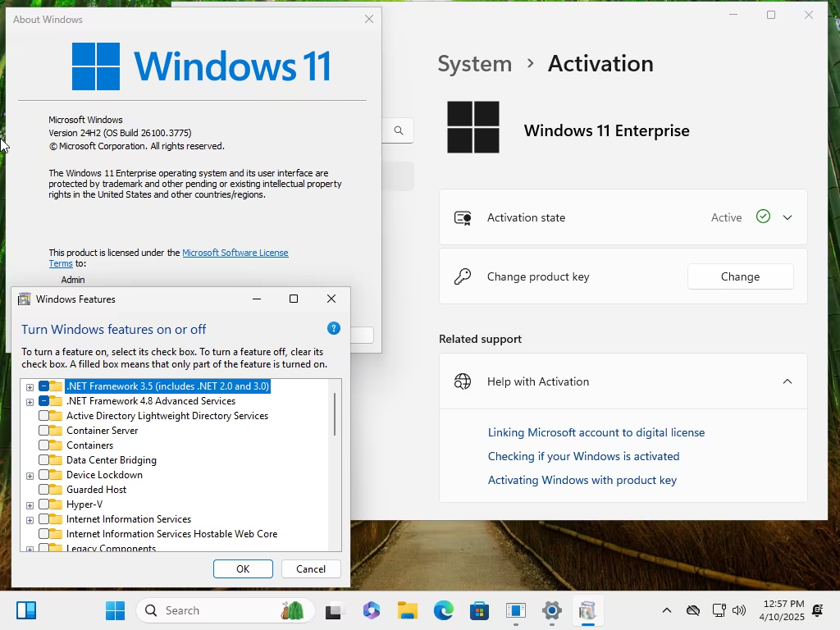Open Checking if your Windows is activated
The image size is (840, 630).
[x=583, y=456]
